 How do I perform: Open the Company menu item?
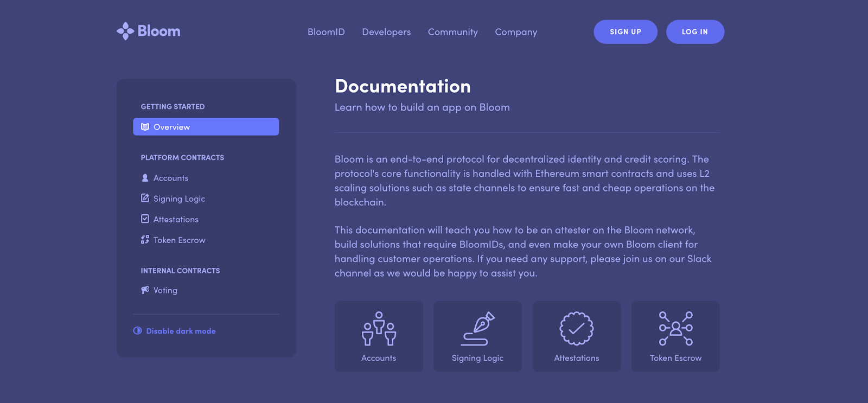tap(516, 32)
